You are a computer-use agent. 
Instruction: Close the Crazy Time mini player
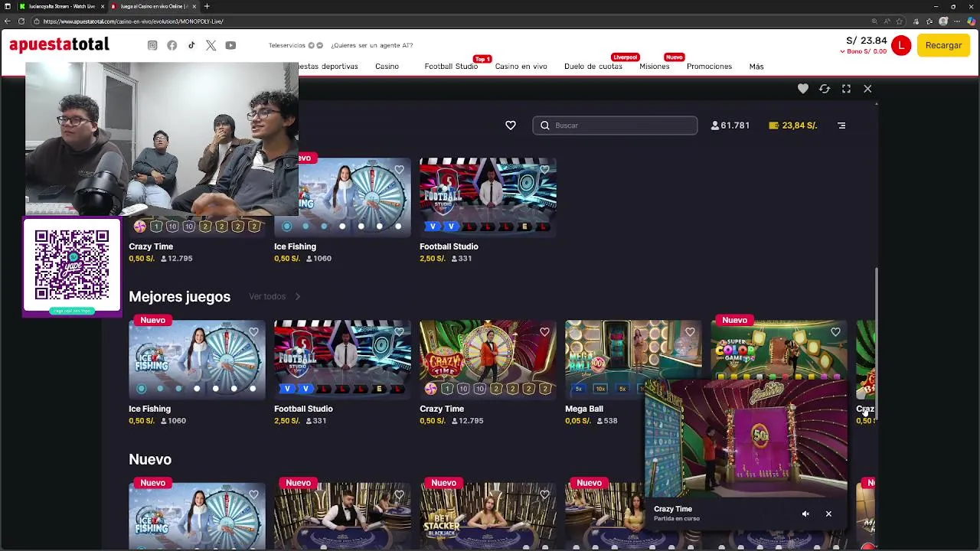point(828,514)
